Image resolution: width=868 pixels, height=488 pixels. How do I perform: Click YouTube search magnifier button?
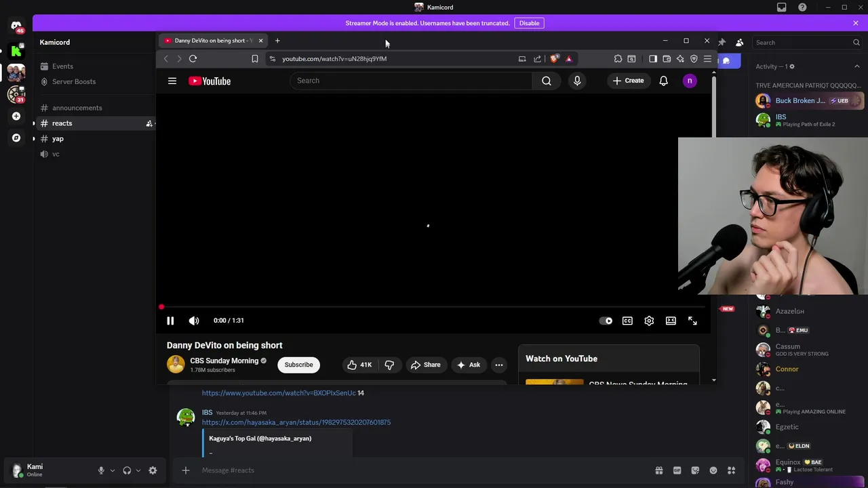[x=547, y=81]
